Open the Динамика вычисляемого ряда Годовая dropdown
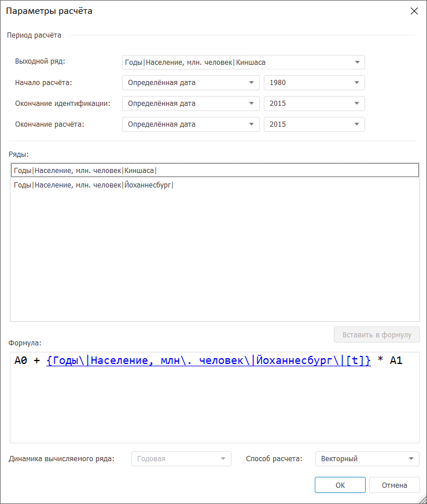 (x=181, y=459)
